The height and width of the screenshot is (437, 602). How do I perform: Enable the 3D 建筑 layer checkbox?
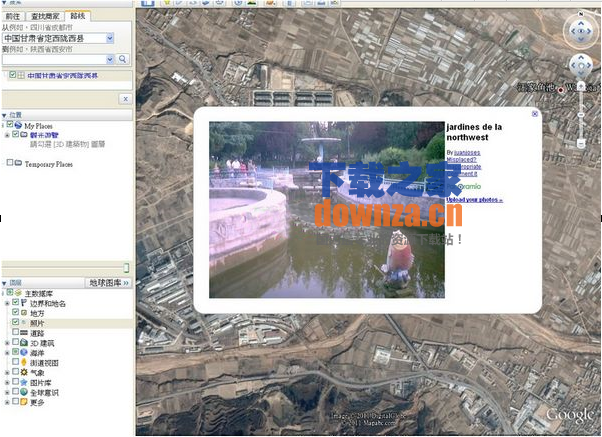15,342
